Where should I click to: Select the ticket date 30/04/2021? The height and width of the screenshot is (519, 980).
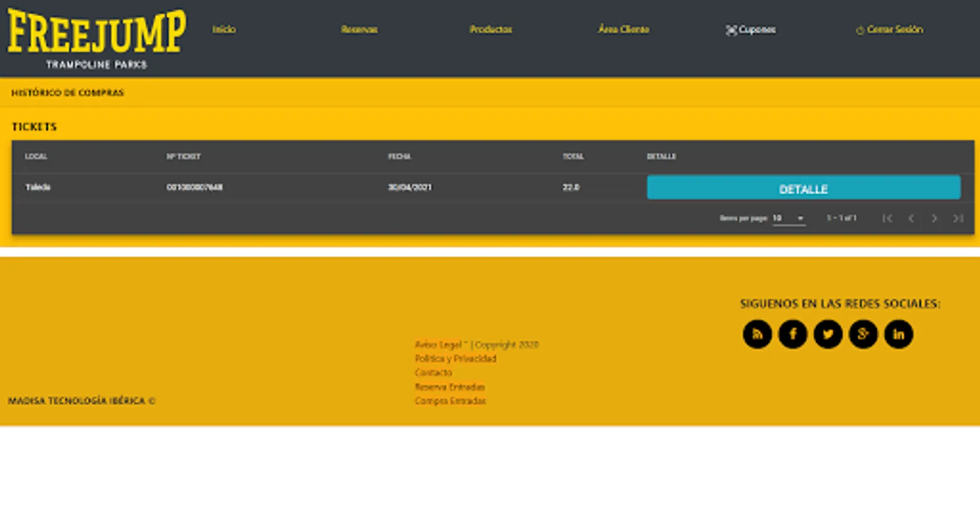pos(410,187)
